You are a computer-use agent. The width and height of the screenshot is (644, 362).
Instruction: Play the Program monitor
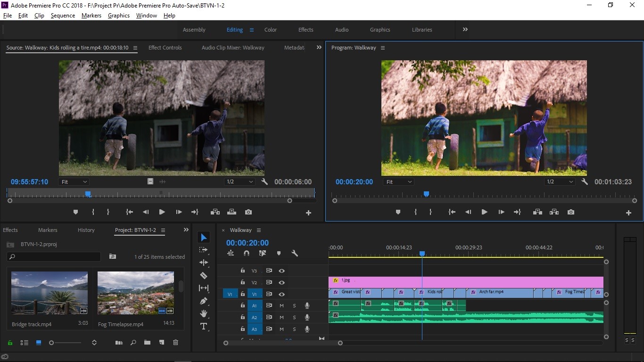[x=484, y=212]
